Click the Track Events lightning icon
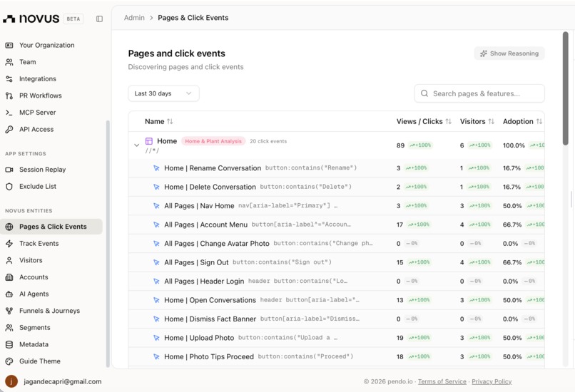575x392 pixels. pyautogui.click(x=9, y=244)
